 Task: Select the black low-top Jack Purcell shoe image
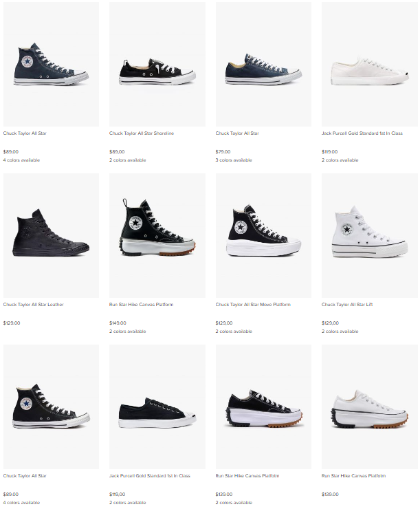pyautogui.click(x=157, y=407)
